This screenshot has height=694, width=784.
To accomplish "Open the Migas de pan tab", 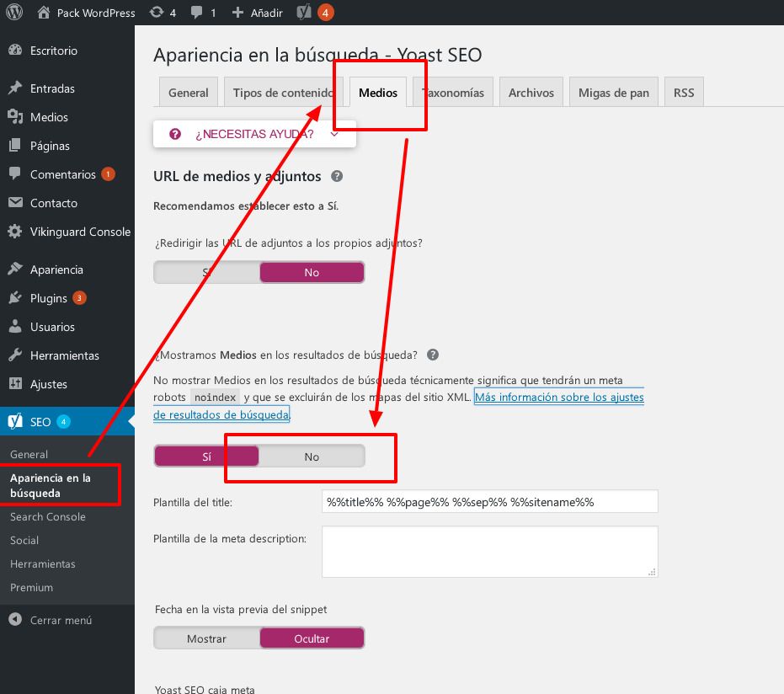I will pos(614,93).
